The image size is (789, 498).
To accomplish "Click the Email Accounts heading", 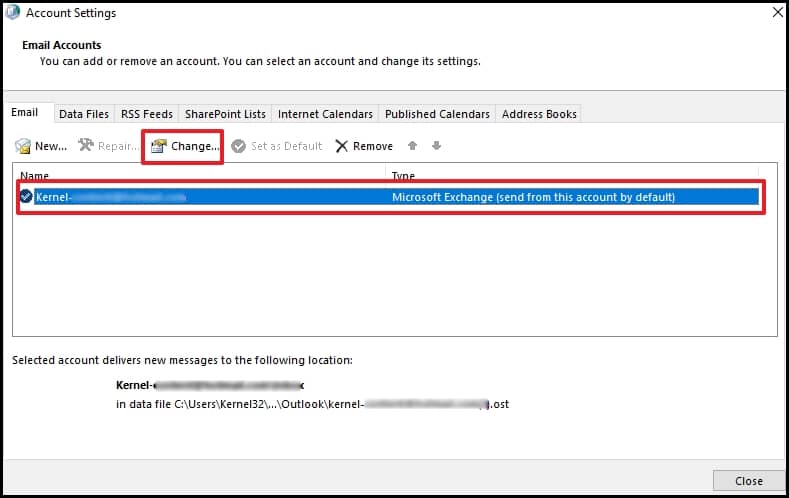I will point(61,45).
